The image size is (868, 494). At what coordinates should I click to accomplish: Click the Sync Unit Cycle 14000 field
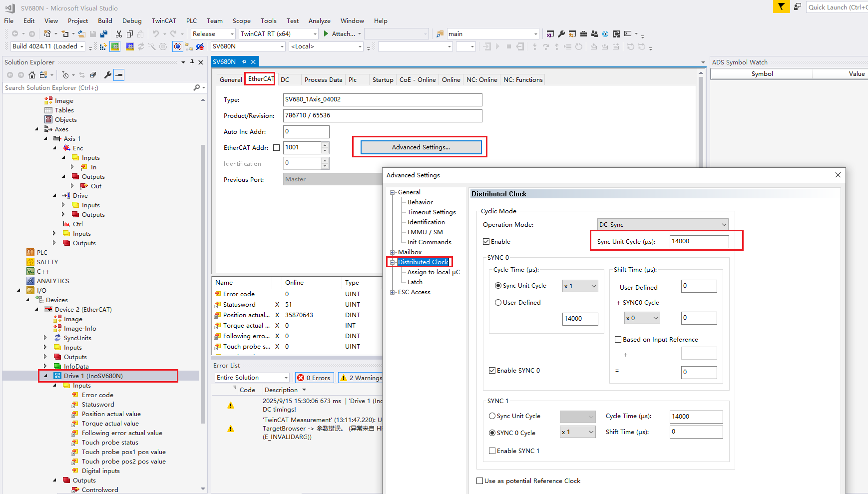(699, 241)
